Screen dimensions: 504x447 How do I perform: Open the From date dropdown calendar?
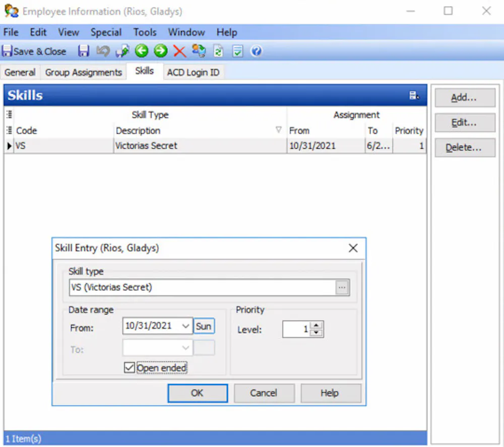[x=185, y=326]
